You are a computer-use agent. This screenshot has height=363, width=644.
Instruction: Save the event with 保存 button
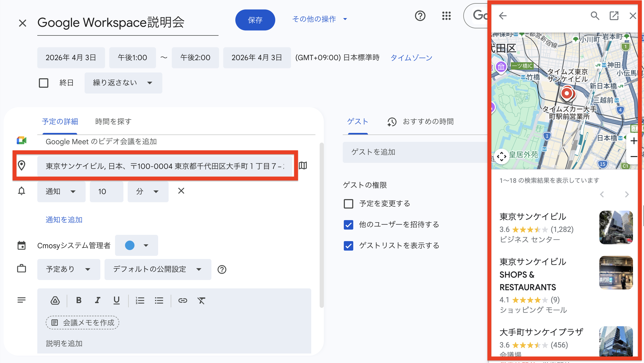point(255,20)
